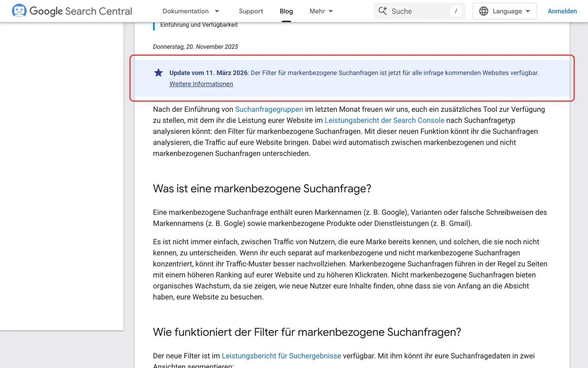Select the Blog tab
The width and height of the screenshot is (588, 368).
click(x=286, y=11)
